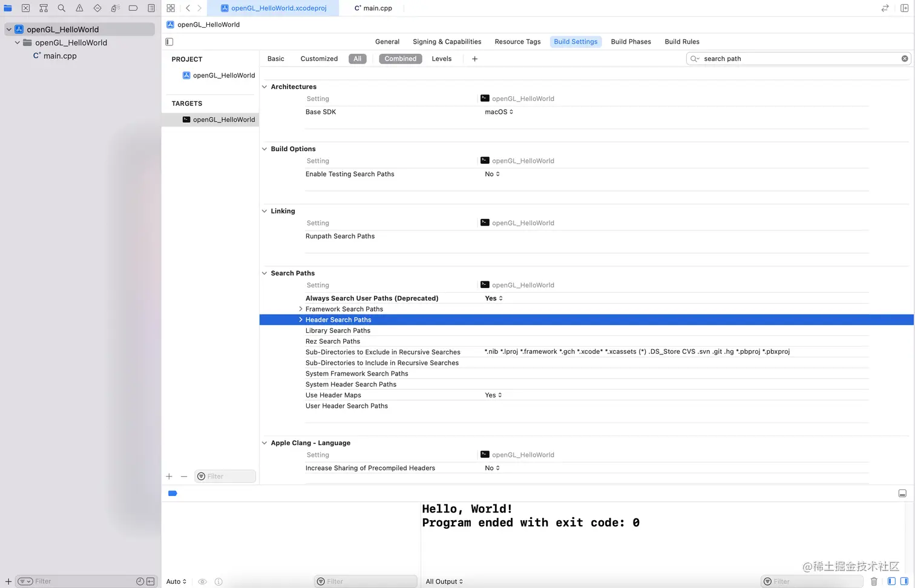
Task: Collapse the Architectures section
Action: point(264,87)
